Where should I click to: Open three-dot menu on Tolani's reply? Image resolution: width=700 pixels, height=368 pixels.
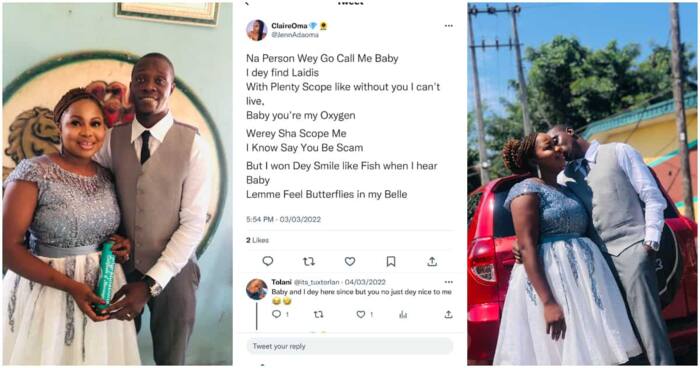click(x=449, y=282)
